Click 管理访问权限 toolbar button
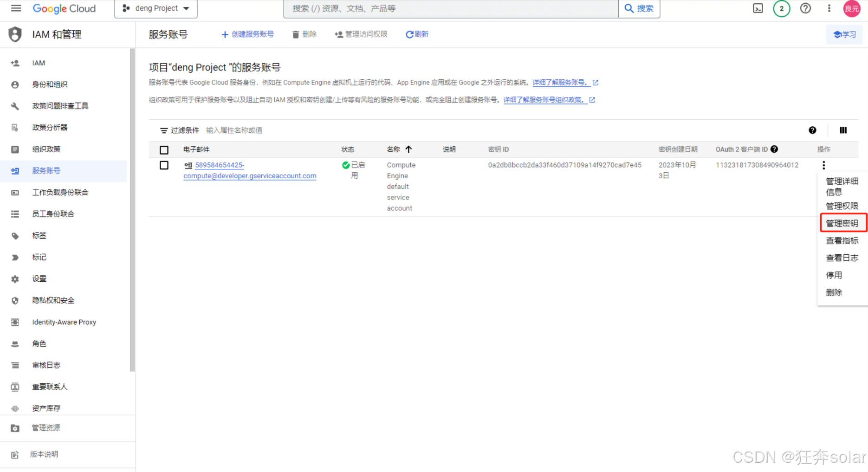 (x=361, y=34)
